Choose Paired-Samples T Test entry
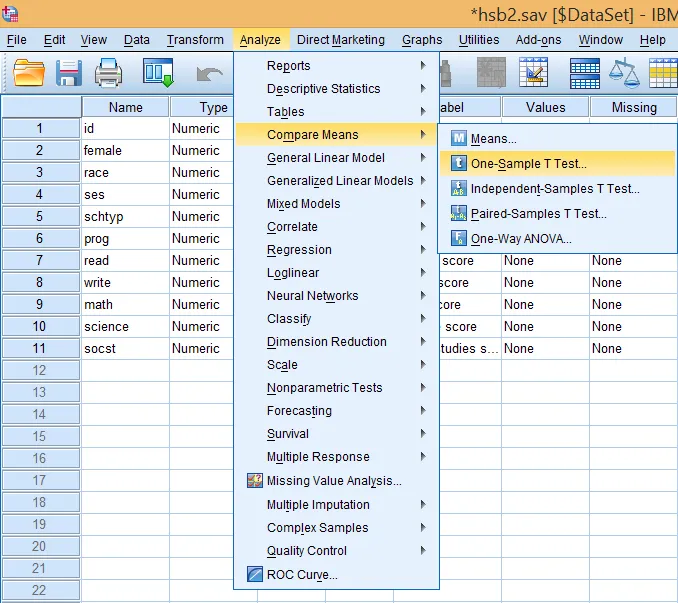The width and height of the screenshot is (678, 603). click(x=557, y=214)
